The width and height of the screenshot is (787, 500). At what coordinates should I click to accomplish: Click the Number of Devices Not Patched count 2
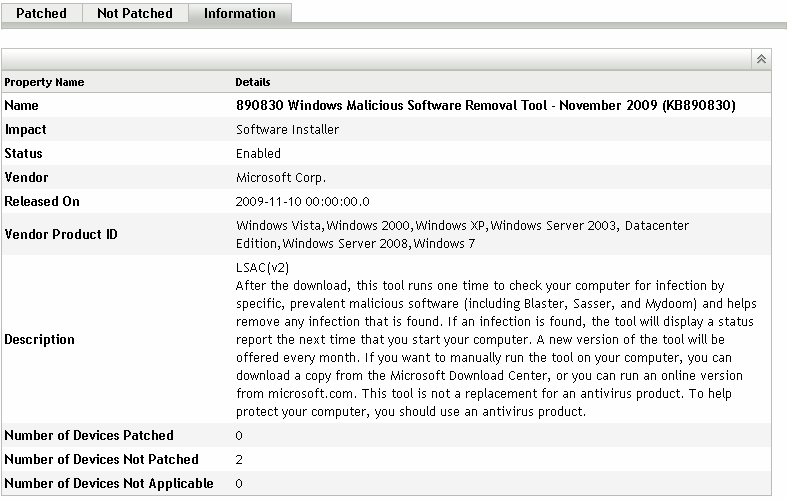click(239, 460)
